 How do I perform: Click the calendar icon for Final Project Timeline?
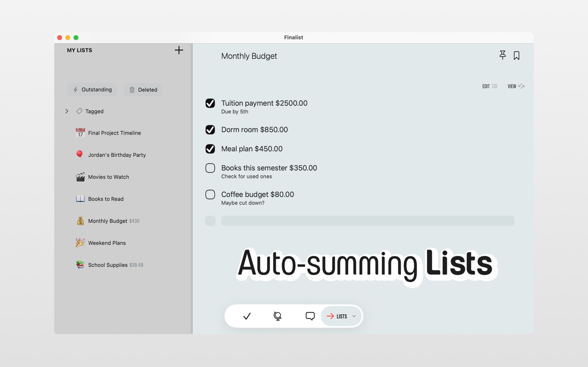(x=80, y=133)
